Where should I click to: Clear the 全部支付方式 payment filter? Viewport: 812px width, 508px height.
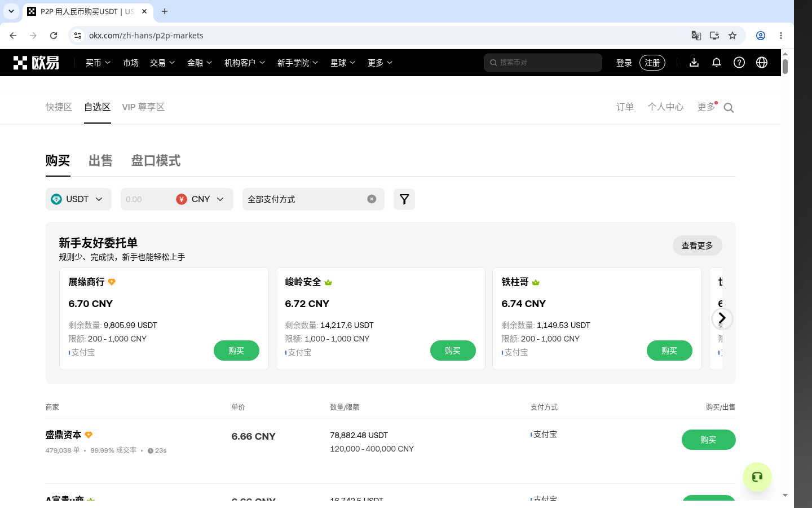372,199
